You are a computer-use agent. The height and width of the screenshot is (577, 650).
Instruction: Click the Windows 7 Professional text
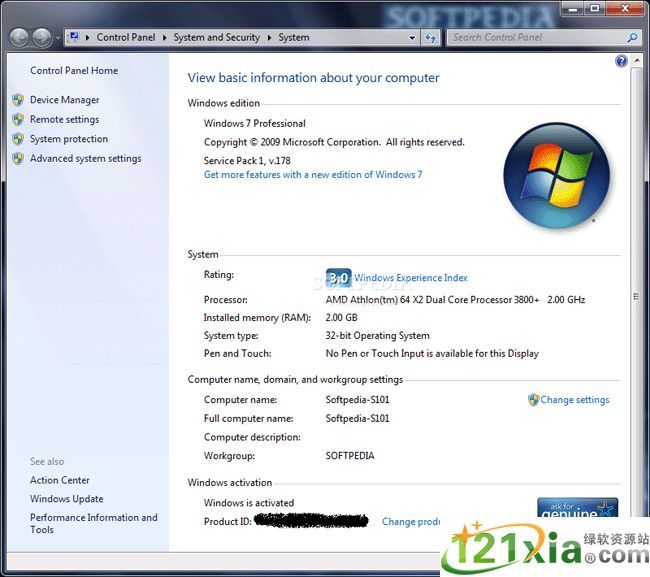point(255,123)
